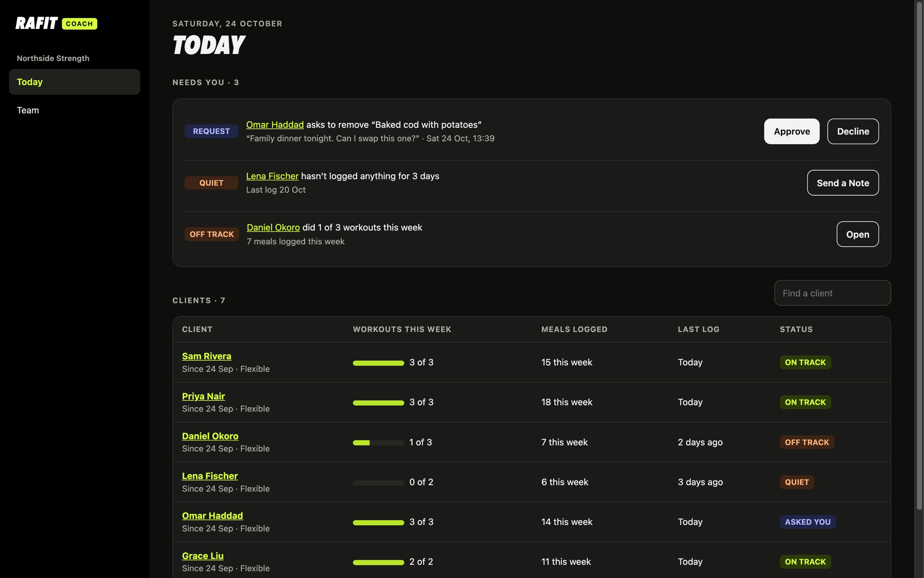Viewport: 924px width, 578px height.
Task: Focus the Find a client search field
Action: click(x=832, y=293)
